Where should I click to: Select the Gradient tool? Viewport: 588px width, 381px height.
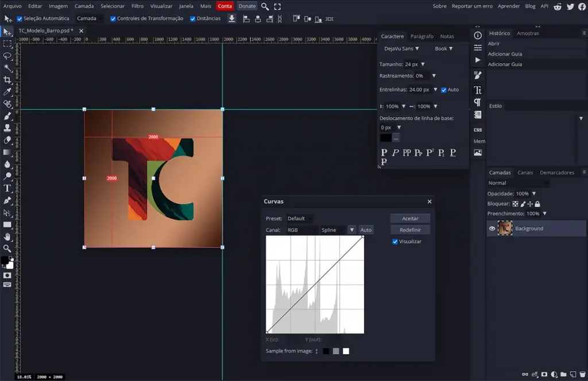tap(7, 152)
